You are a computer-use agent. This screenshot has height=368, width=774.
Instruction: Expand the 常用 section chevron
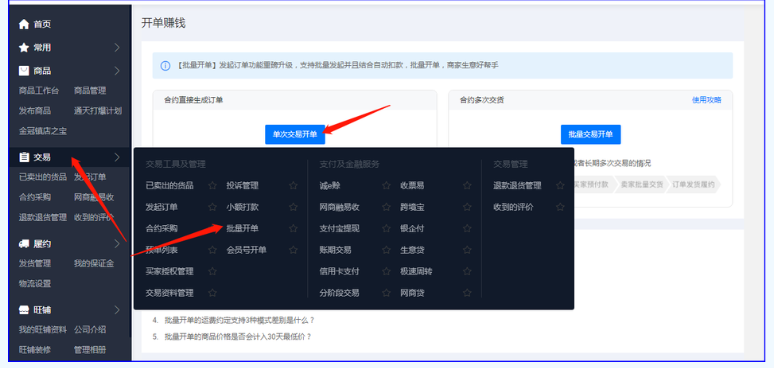pyautogui.click(x=117, y=47)
